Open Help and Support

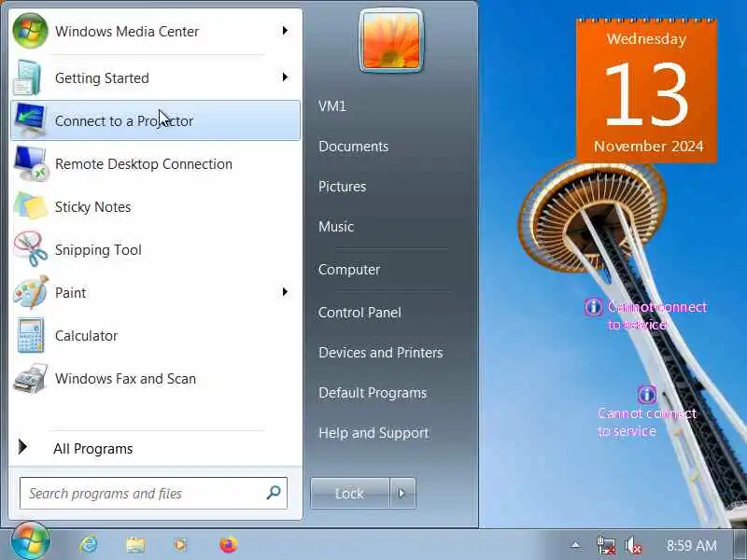pyautogui.click(x=373, y=433)
